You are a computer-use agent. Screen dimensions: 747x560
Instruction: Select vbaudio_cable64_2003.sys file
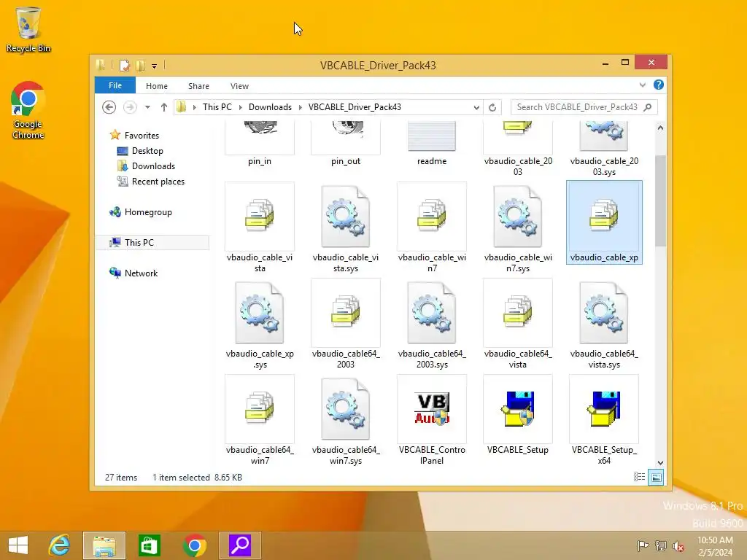click(432, 324)
